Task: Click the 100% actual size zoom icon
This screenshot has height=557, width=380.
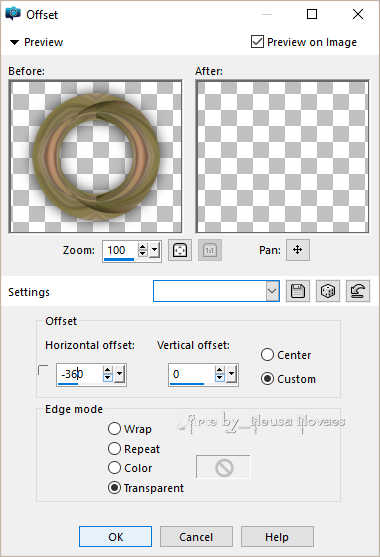Action: point(210,250)
